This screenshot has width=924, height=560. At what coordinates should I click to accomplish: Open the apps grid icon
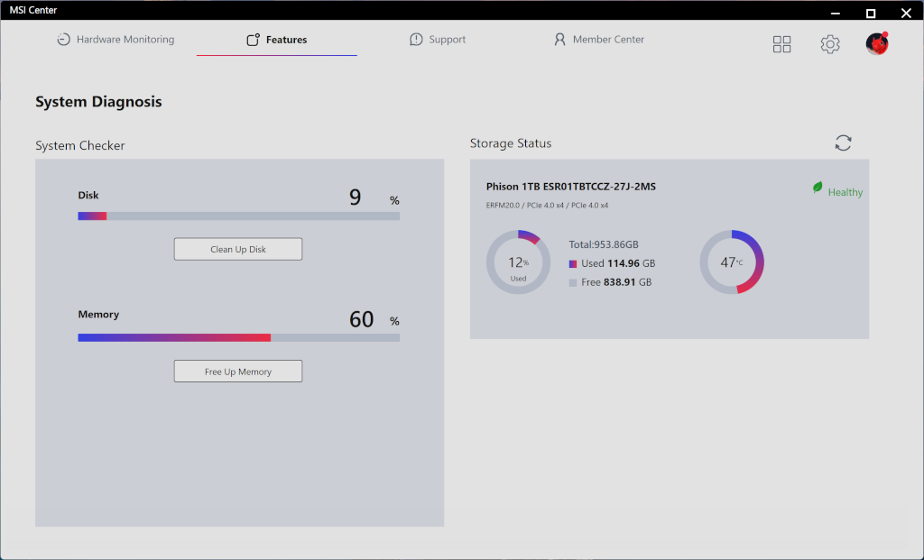point(782,44)
